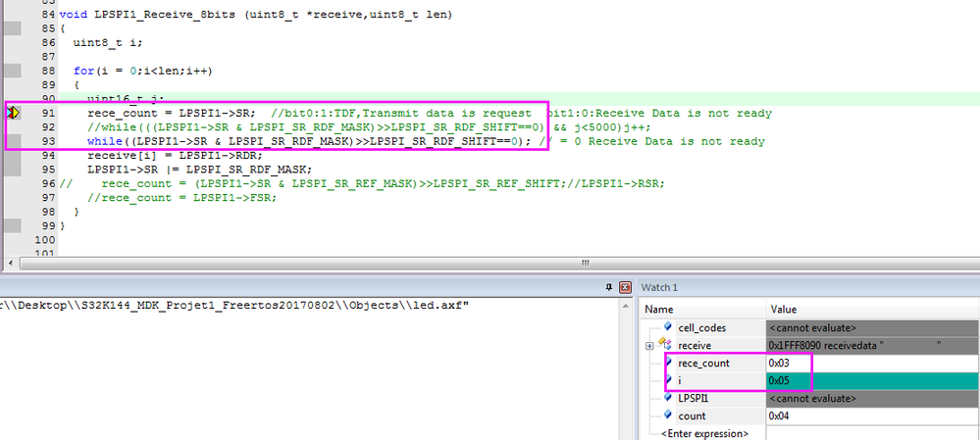
Task: Click the while statement on line 93
Action: point(309,141)
